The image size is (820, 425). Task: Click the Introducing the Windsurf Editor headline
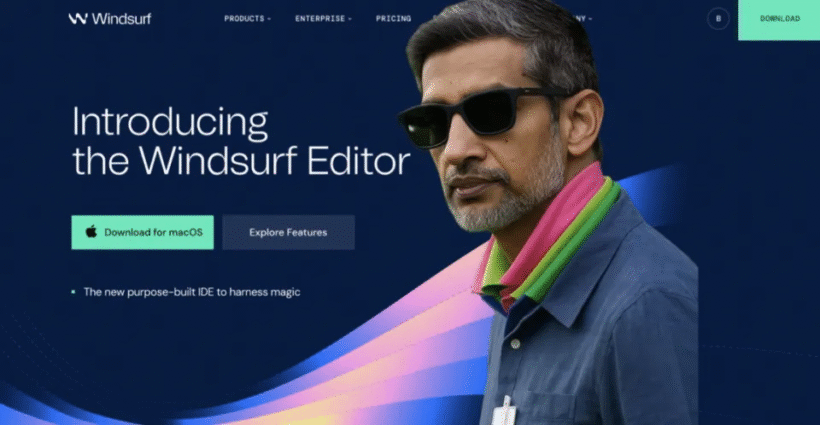241,141
